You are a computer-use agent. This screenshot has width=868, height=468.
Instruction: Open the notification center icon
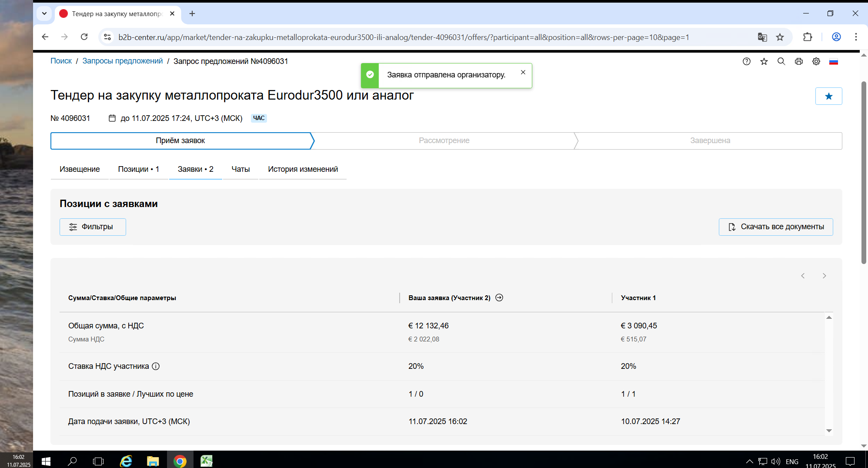pyautogui.click(x=850, y=461)
